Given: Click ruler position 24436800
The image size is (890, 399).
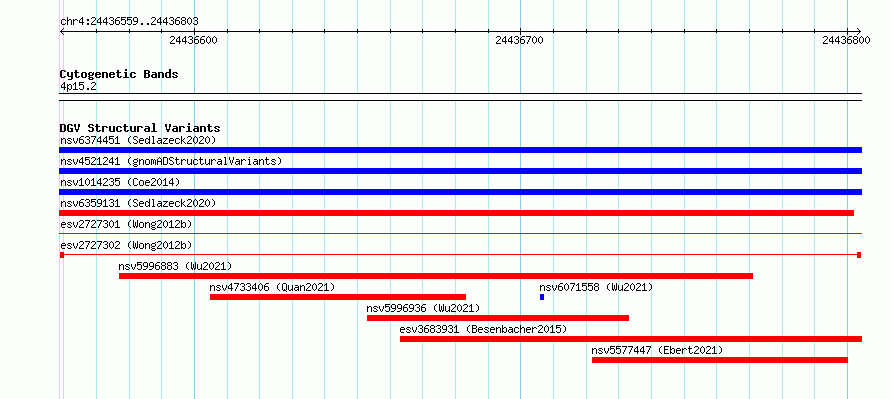Looking at the screenshot, I should tap(846, 40).
